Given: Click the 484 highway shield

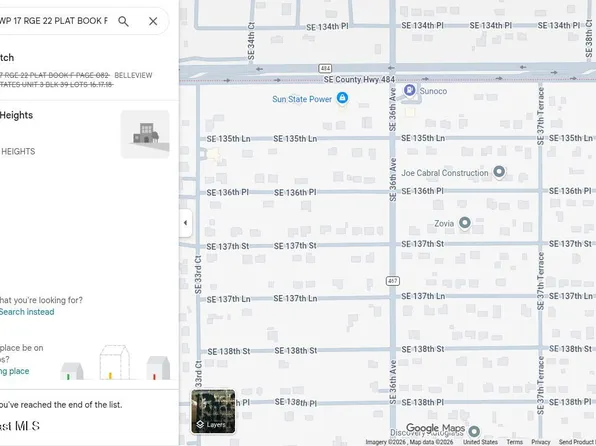Looking at the screenshot, I should pyautogui.click(x=325, y=68).
